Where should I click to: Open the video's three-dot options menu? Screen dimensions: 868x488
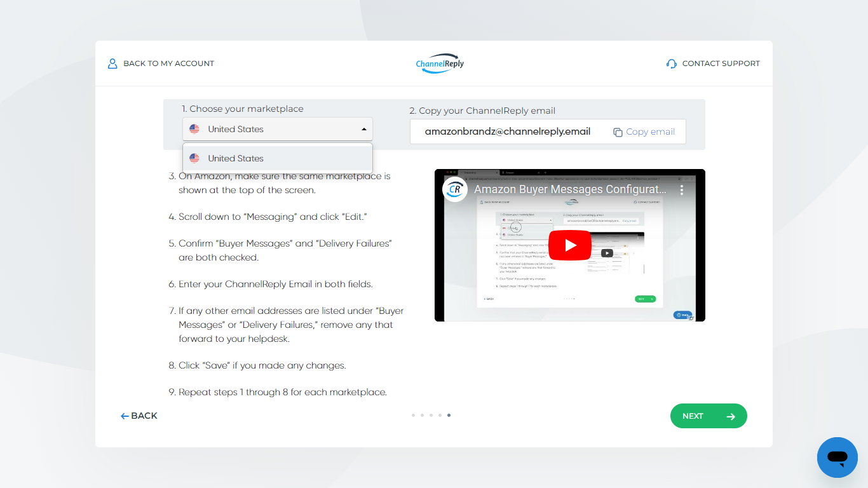pos(682,190)
